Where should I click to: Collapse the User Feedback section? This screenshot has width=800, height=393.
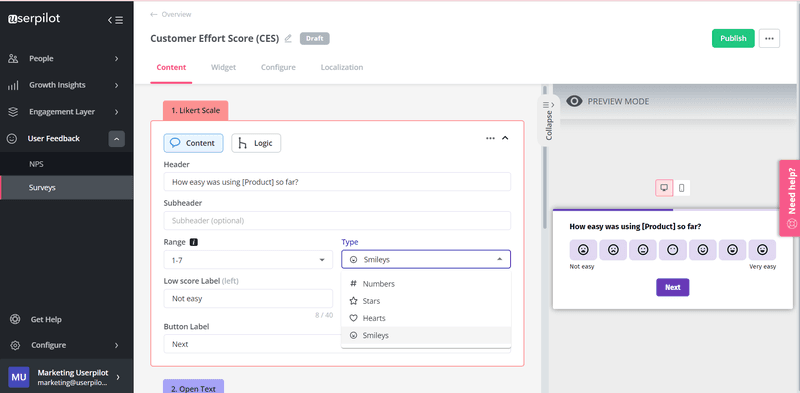pos(116,139)
